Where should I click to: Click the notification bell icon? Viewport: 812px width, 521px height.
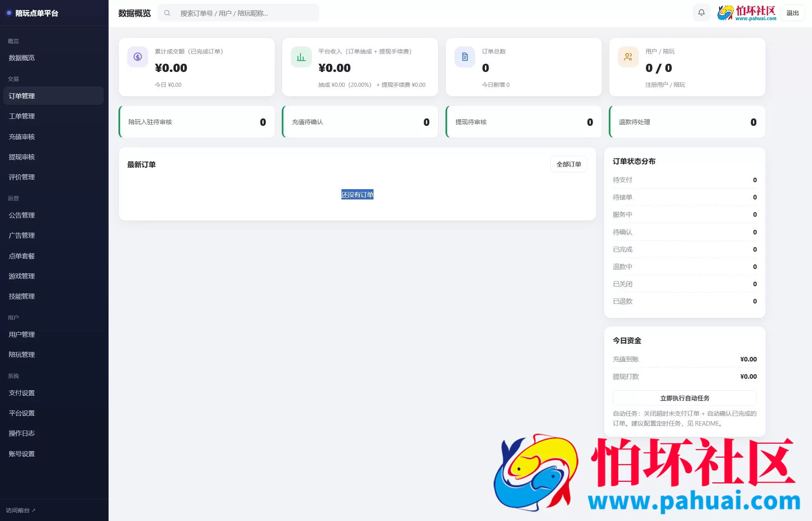pyautogui.click(x=701, y=13)
